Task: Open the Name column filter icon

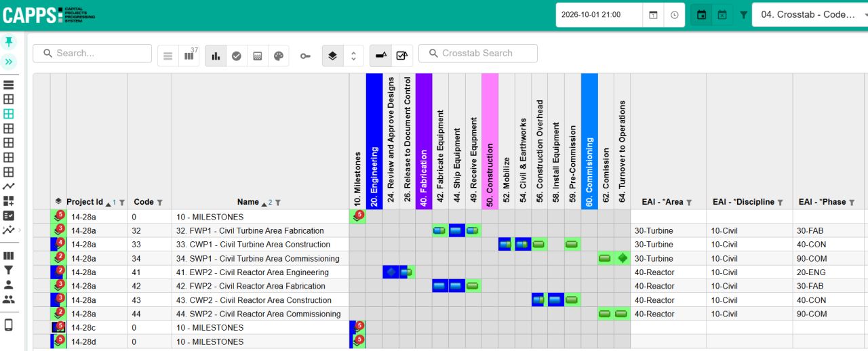Action: [x=278, y=203]
